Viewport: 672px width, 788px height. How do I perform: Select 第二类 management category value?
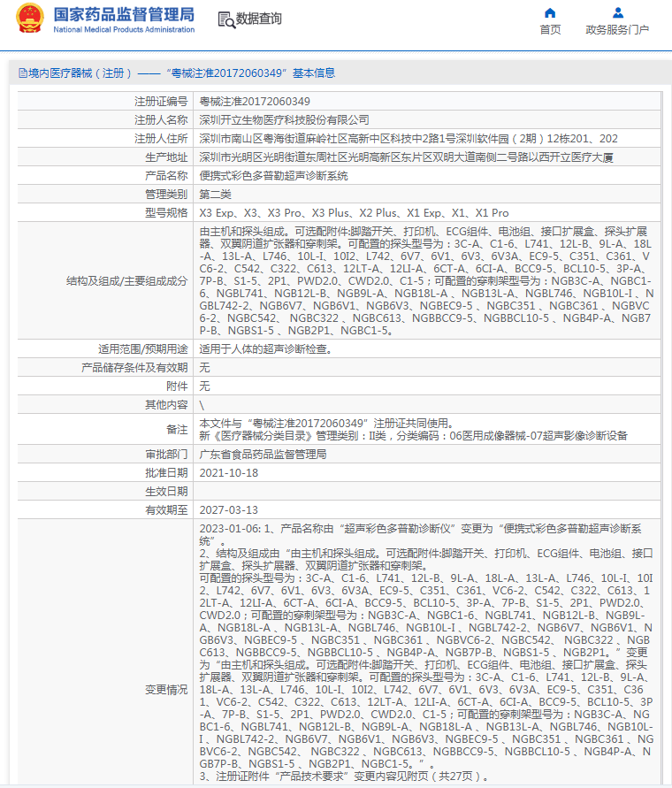pyautogui.click(x=215, y=195)
